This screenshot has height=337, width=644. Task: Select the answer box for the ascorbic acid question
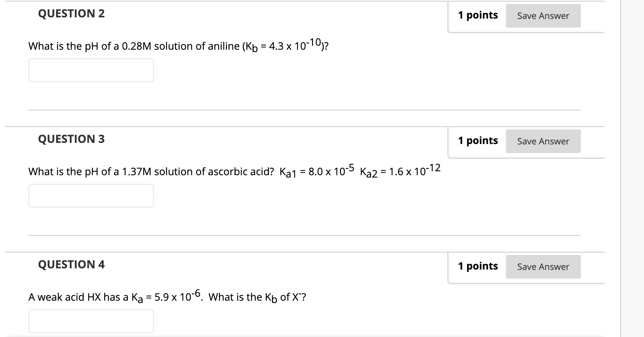pyautogui.click(x=91, y=195)
